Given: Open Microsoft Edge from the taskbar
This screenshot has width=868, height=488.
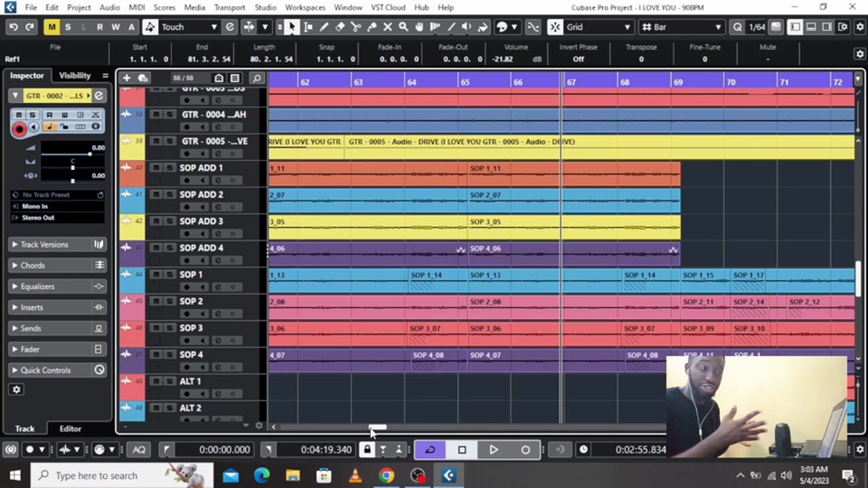Looking at the screenshot, I should point(262,476).
